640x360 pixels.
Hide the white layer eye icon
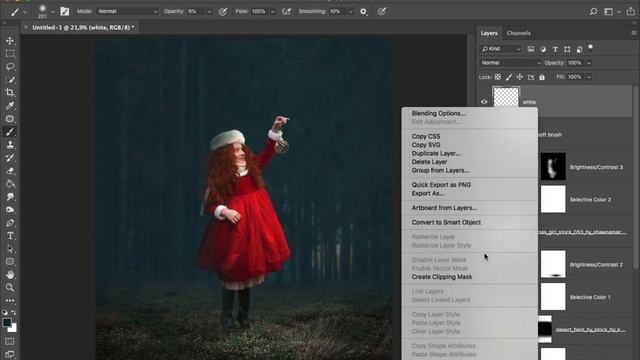tap(484, 102)
